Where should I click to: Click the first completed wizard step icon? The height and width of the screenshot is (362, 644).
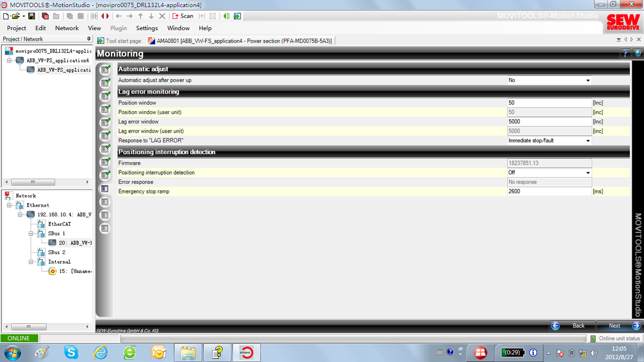click(104, 70)
